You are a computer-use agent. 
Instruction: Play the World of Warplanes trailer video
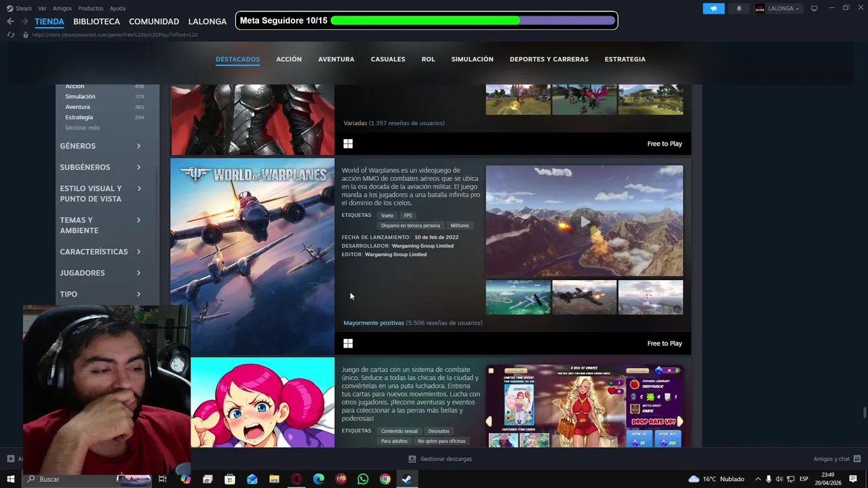(585, 221)
